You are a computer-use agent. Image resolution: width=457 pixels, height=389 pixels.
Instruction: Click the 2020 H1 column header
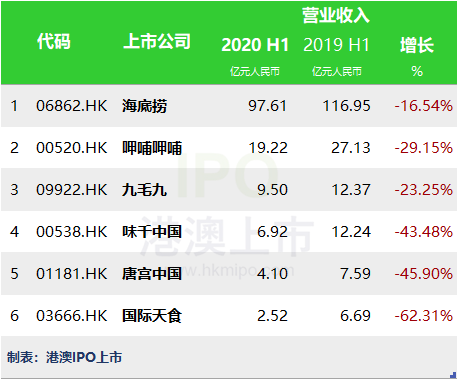255,45
